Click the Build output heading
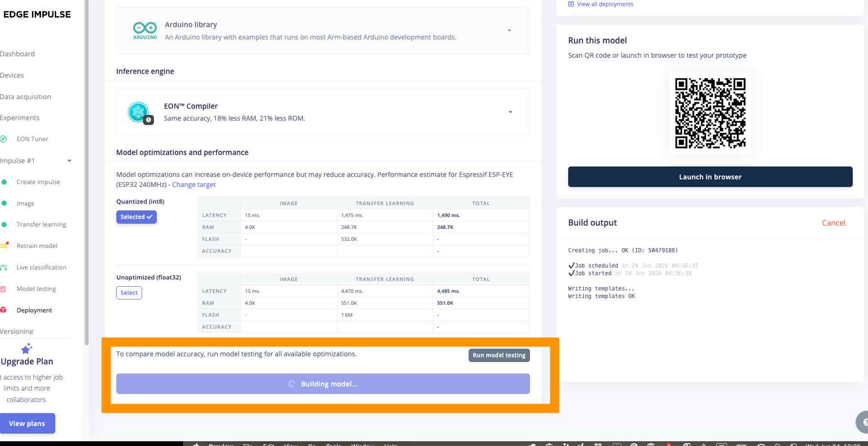This screenshot has width=868, height=446. tap(592, 223)
